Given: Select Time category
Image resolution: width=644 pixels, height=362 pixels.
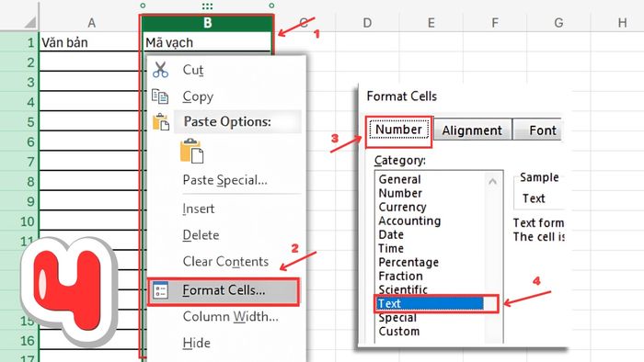Looking at the screenshot, I should pos(391,248).
